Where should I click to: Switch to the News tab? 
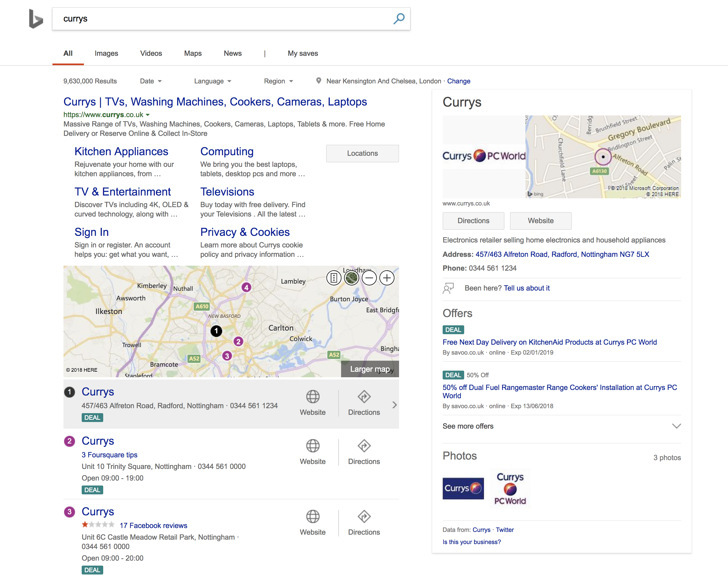(233, 53)
